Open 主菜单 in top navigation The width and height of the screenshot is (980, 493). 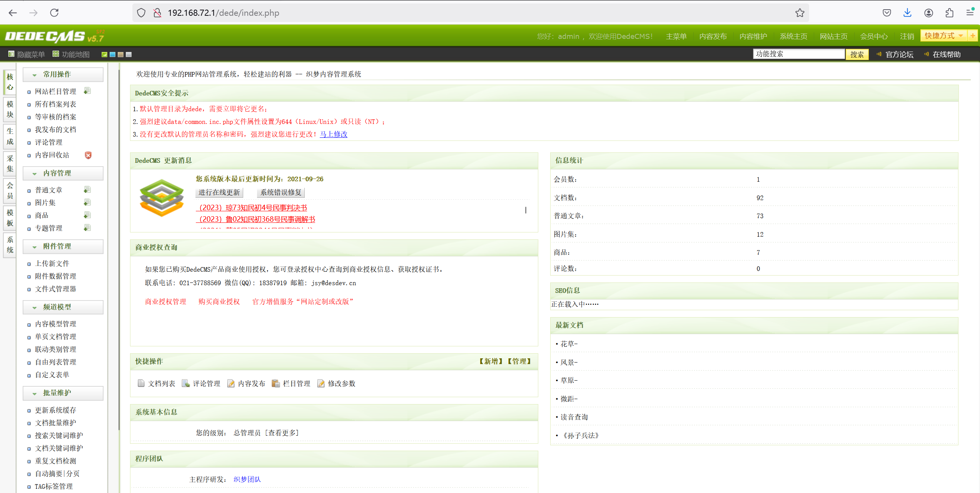pyautogui.click(x=676, y=36)
